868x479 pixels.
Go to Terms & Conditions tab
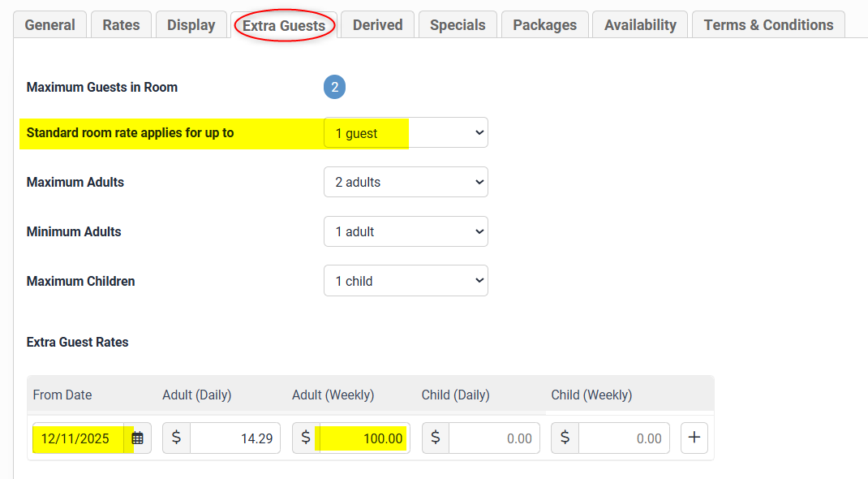tap(767, 25)
